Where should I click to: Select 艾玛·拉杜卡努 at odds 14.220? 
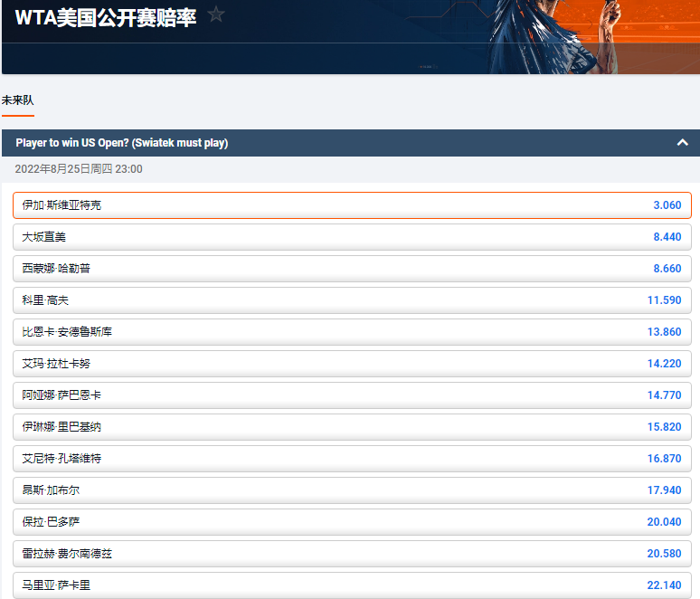[352, 364]
